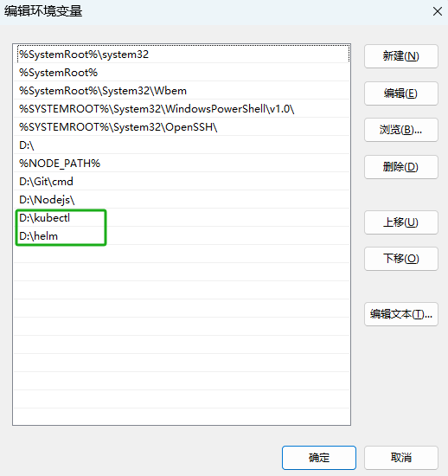Click the 编辑(E) button

[x=401, y=93]
